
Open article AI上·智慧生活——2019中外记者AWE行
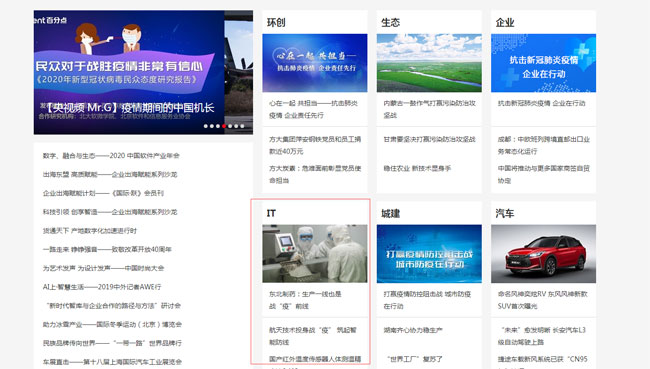102,287
